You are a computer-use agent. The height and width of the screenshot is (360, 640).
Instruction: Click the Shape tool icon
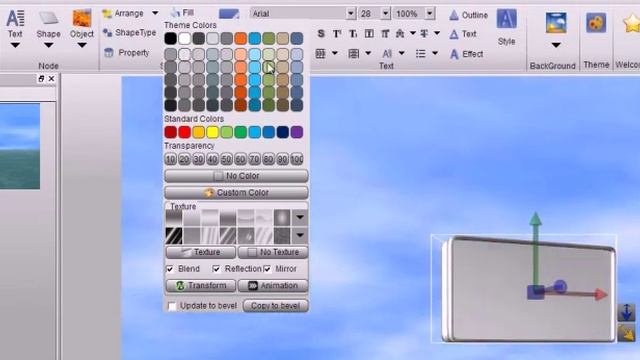(x=49, y=18)
